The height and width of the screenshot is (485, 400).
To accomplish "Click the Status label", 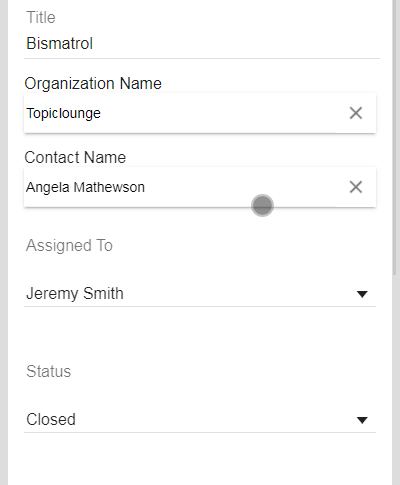I will point(49,371).
